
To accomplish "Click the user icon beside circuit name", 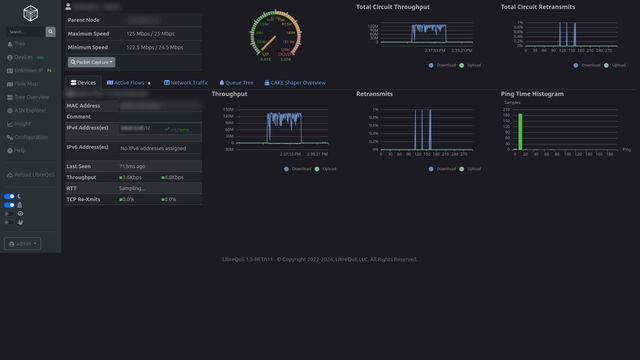I will pos(68,6).
